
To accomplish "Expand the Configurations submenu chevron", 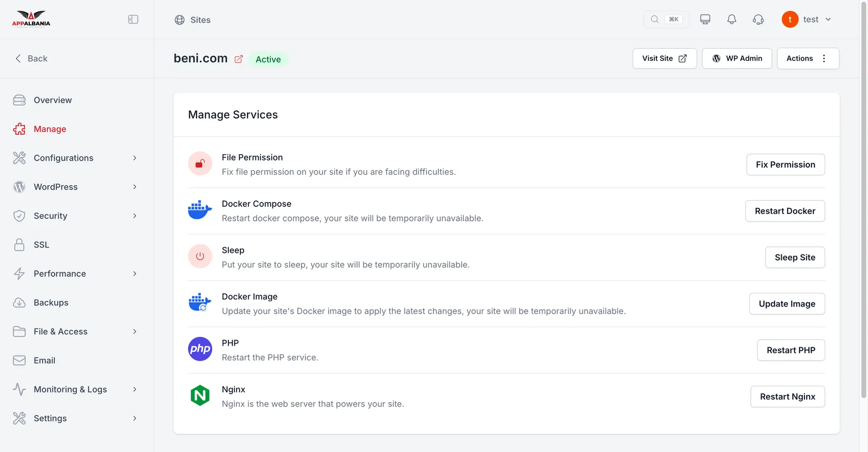I will tap(135, 158).
